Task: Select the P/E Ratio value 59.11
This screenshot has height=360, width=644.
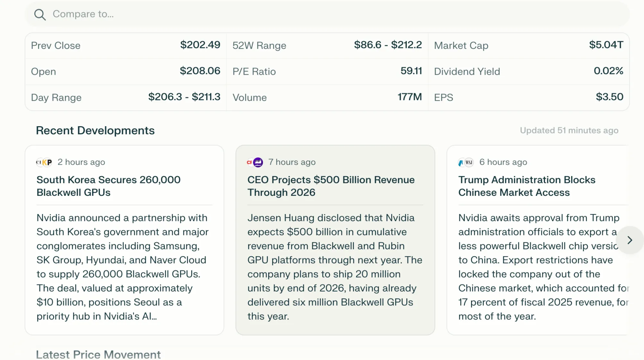Action: coord(411,71)
